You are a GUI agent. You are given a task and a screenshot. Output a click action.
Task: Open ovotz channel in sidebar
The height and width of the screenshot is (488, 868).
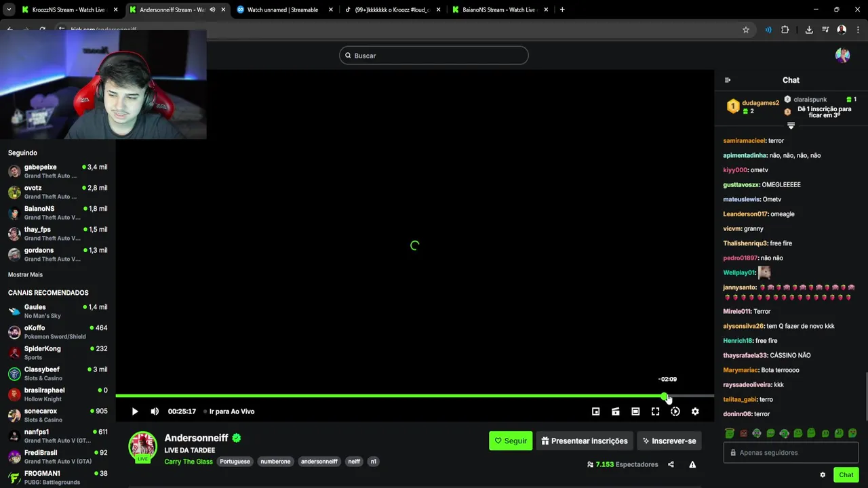(58, 192)
